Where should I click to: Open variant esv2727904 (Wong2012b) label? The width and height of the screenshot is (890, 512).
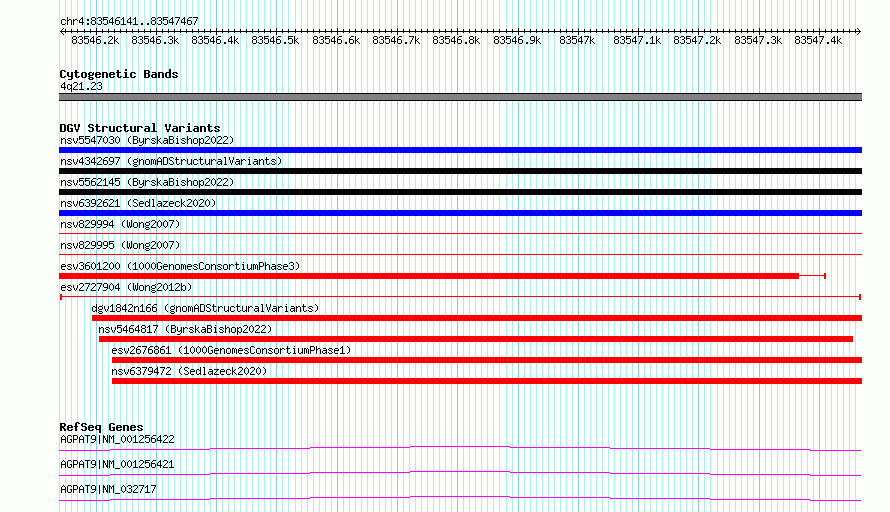coord(126,287)
